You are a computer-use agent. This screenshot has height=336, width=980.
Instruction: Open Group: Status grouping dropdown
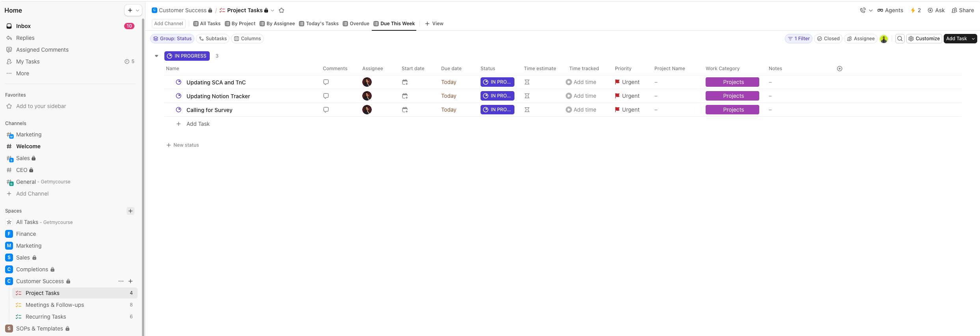tap(172, 39)
